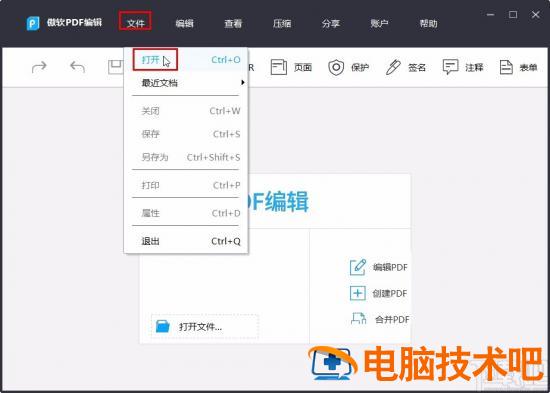Click the 表单 toolbar label
Screen dimensions: 550x393
click(x=528, y=67)
